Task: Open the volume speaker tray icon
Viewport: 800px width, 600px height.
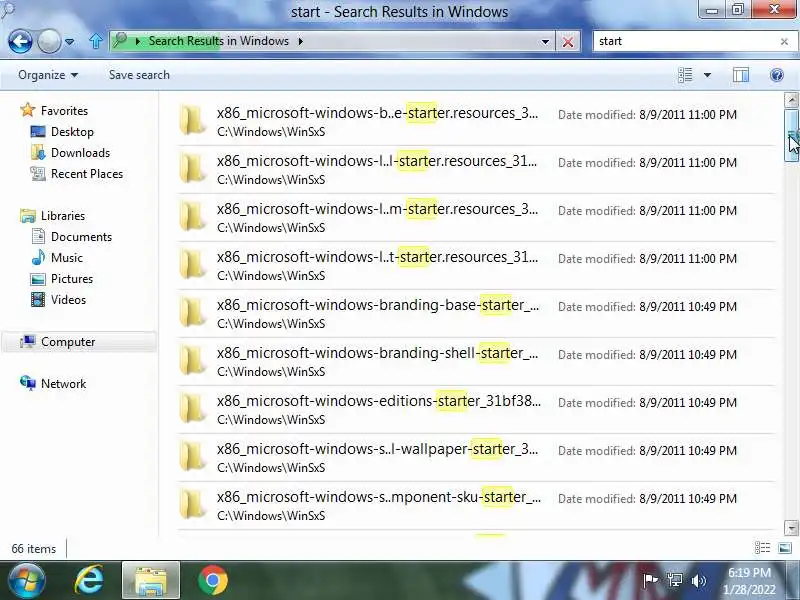Action: 698,580
